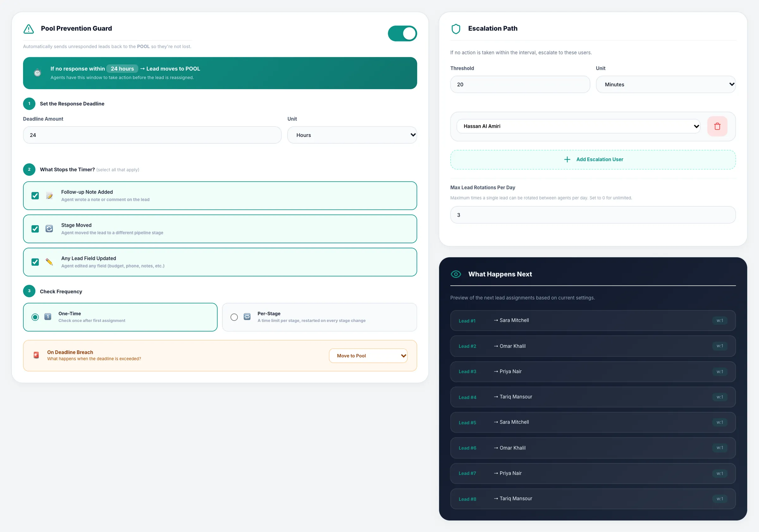Open the threshold Unit dropdown showing Minutes
Screen dimensions: 759x532
click(x=665, y=84)
